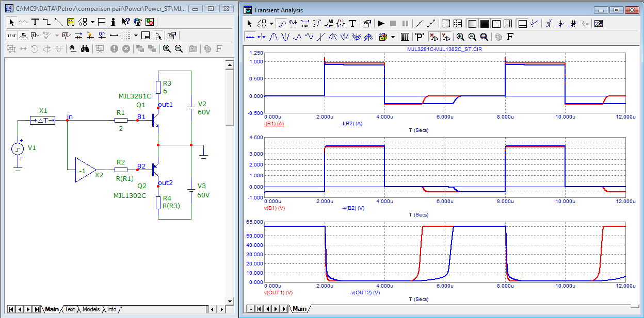Click the -I(R2) (A) curve label
Screen dimensions: 644x318
click(352, 124)
